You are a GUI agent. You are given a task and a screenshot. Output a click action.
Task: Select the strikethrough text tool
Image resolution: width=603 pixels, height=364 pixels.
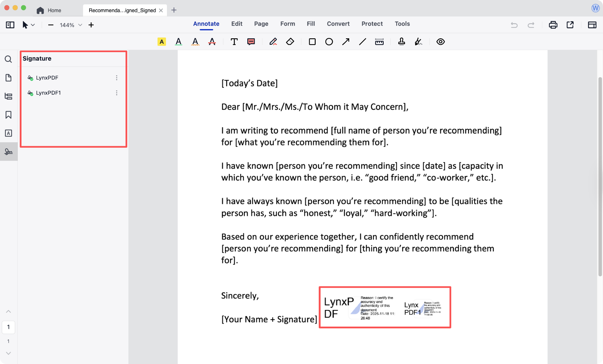point(212,42)
